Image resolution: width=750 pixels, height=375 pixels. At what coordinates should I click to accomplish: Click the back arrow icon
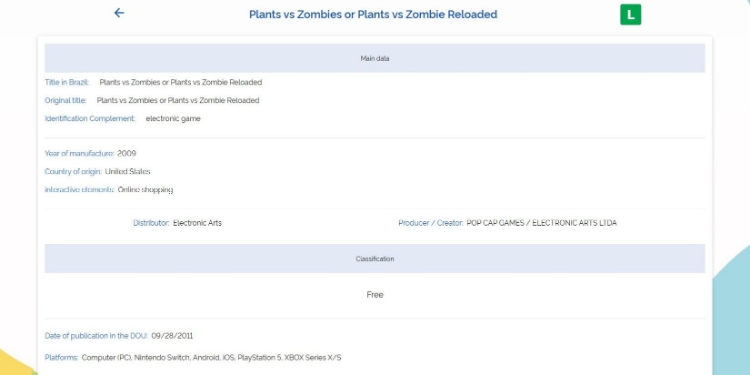[119, 13]
